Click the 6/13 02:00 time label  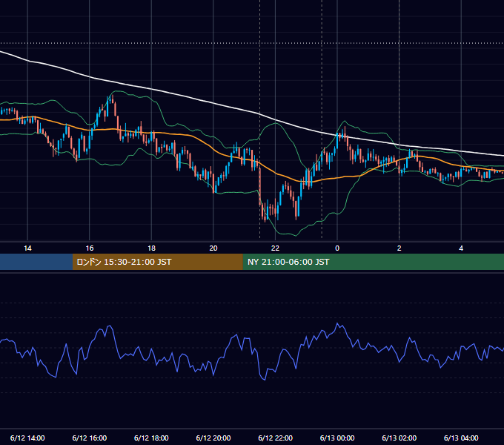pos(399,438)
